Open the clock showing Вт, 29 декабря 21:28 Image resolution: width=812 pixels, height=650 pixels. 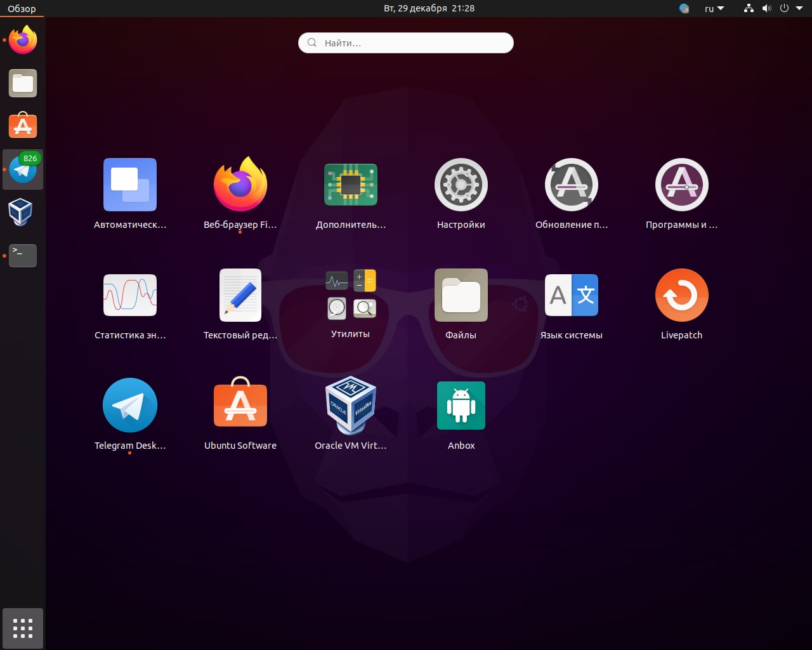click(x=429, y=8)
